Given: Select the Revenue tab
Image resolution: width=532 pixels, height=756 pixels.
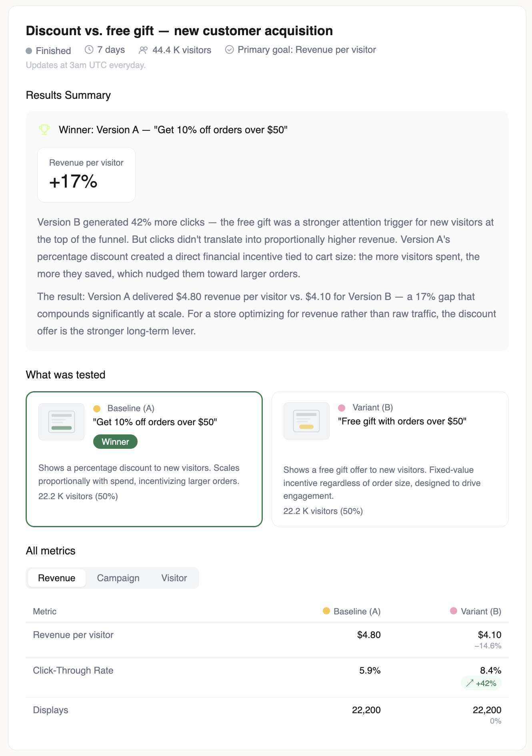Looking at the screenshot, I should (56, 578).
